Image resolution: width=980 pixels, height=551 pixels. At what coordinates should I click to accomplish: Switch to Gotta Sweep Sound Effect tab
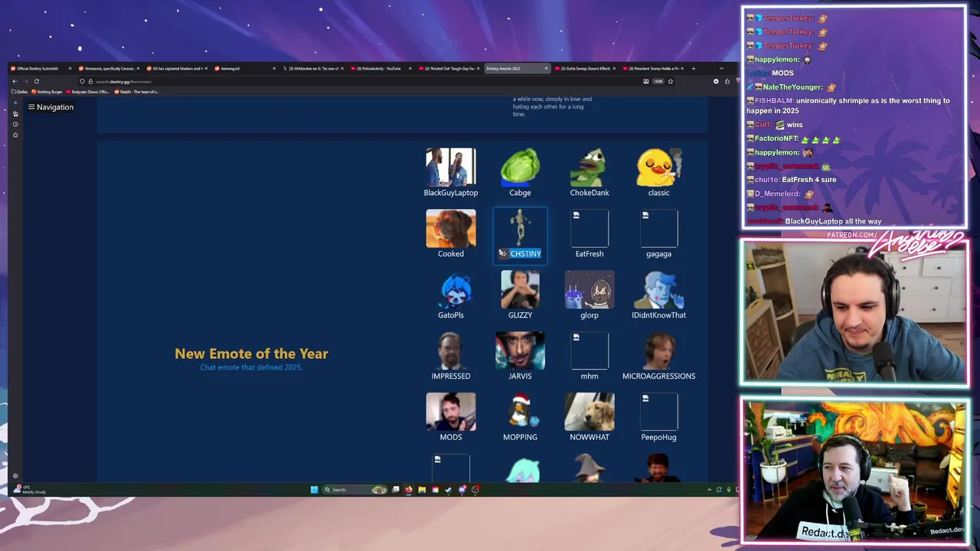pyautogui.click(x=585, y=68)
